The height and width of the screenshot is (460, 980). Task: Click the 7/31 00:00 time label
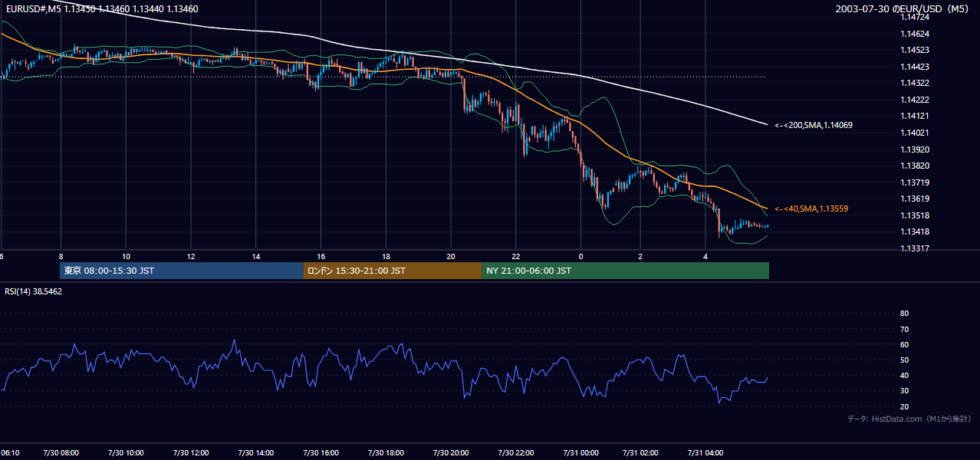pos(580,452)
